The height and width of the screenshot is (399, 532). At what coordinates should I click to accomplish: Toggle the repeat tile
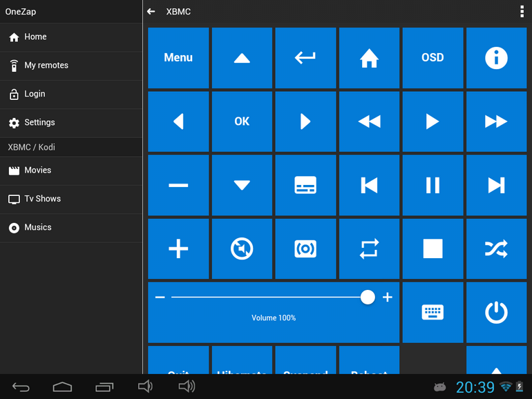click(369, 249)
